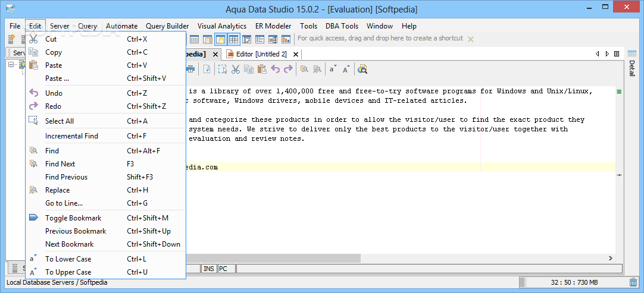Choose Select All from the Edit menu
This screenshot has width=644, height=293.
tap(106, 121)
